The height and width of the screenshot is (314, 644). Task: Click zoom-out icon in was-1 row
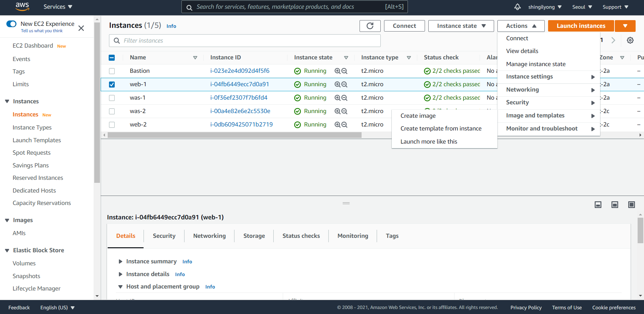coord(344,98)
